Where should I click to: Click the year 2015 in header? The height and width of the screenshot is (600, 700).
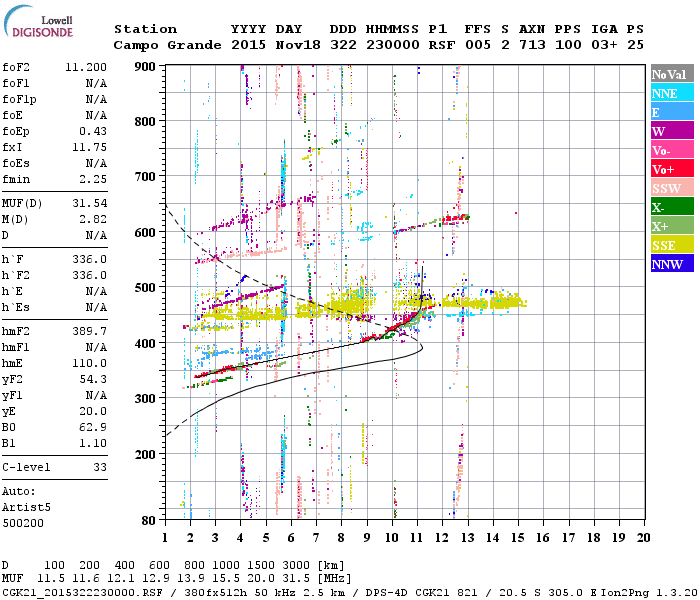248,45
